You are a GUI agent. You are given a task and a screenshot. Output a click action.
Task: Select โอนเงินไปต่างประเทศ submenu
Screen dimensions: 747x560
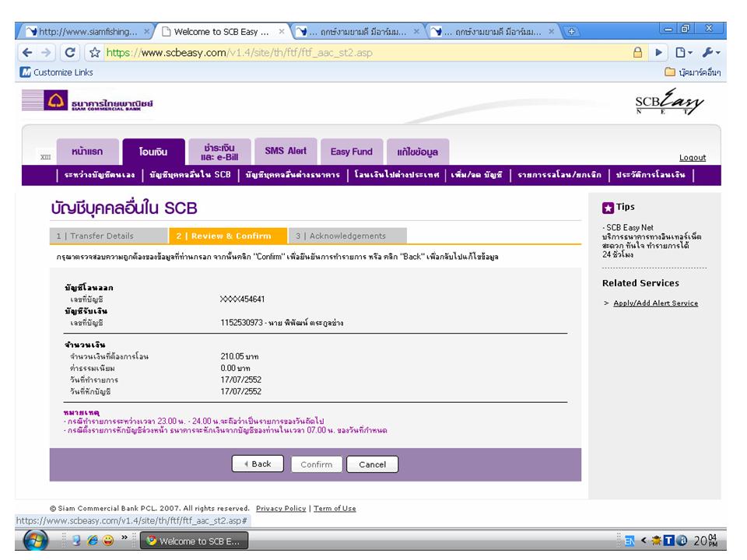pyautogui.click(x=396, y=175)
